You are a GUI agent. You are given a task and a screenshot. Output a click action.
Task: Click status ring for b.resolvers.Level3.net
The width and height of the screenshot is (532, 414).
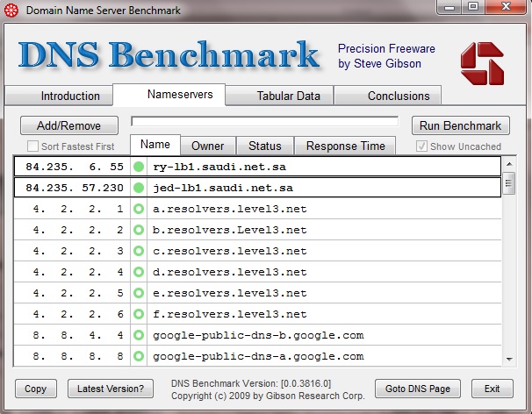[139, 230]
